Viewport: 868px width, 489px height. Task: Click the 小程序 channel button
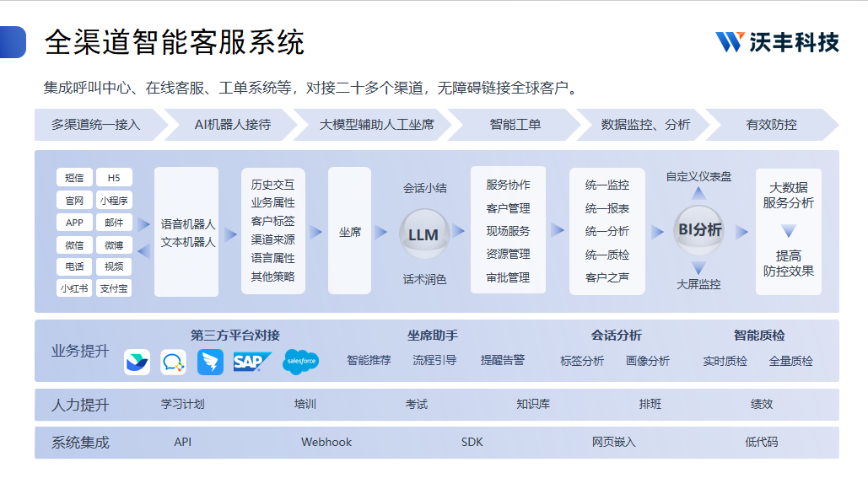pyautogui.click(x=113, y=200)
